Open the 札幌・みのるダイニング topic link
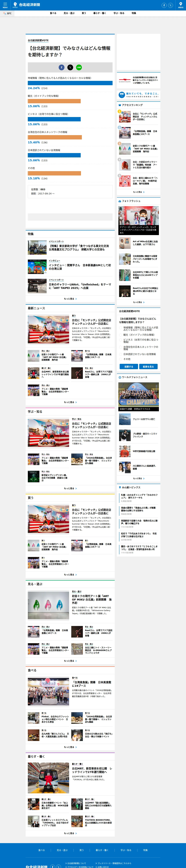The image size is (186, 868). 139,496
